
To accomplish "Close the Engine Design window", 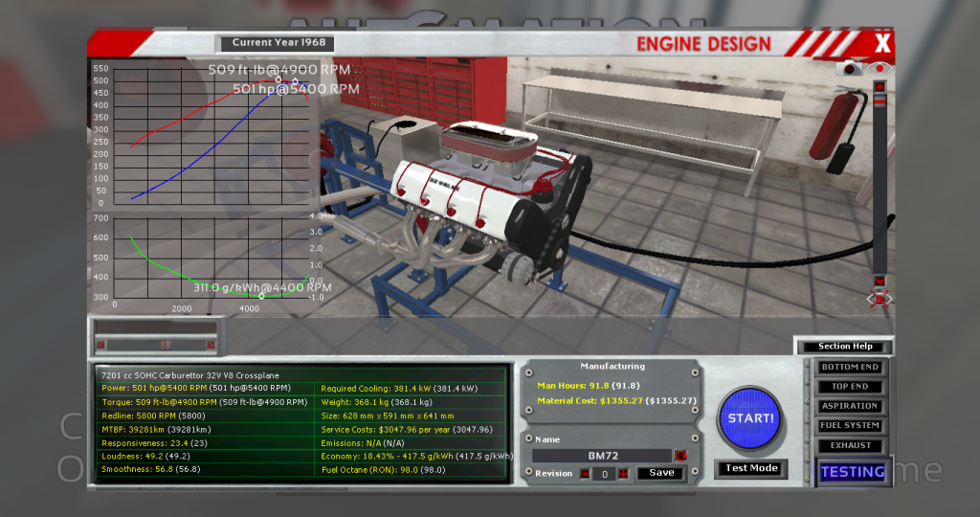I will coord(882,43).
